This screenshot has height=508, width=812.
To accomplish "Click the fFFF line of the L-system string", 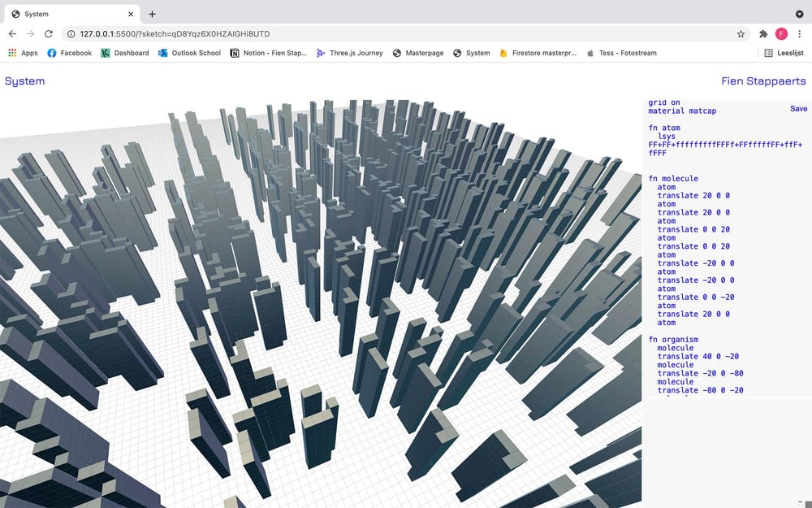I will click(658, 154).
